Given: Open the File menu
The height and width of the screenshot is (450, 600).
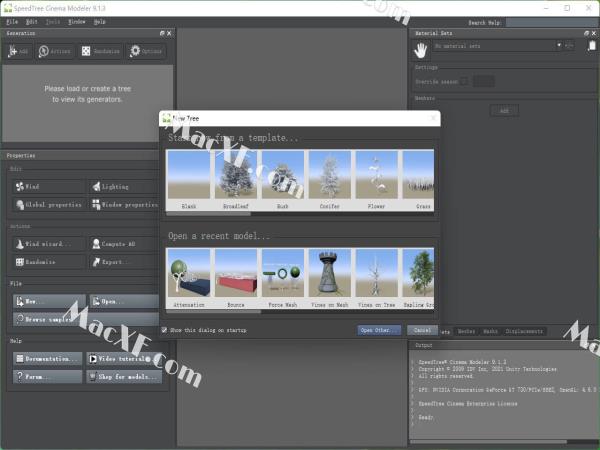Looking at the screenshot, I should tap(12, 22).
